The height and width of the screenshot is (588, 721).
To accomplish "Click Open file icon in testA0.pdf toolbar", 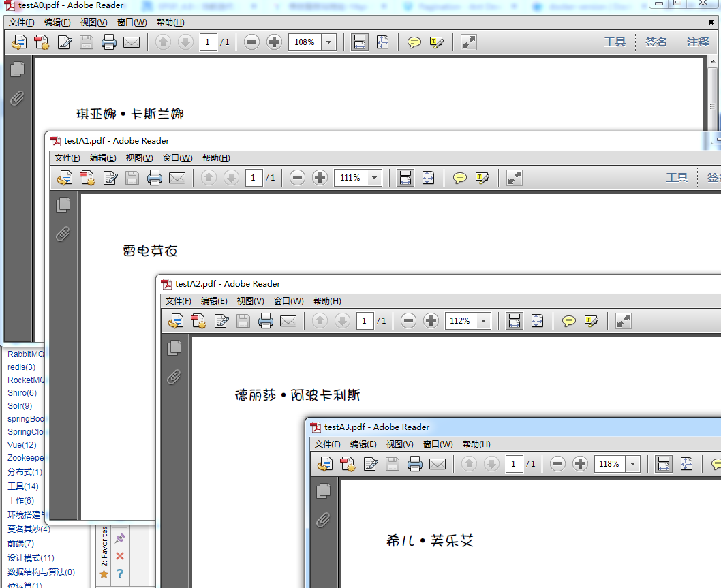I will [x=19, y=42].
